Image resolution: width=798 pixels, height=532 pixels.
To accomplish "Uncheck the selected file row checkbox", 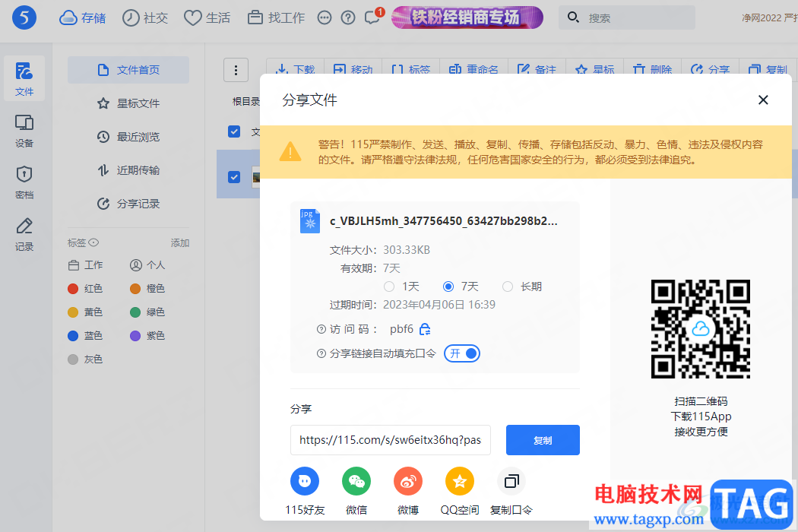I will coord(234,176).
